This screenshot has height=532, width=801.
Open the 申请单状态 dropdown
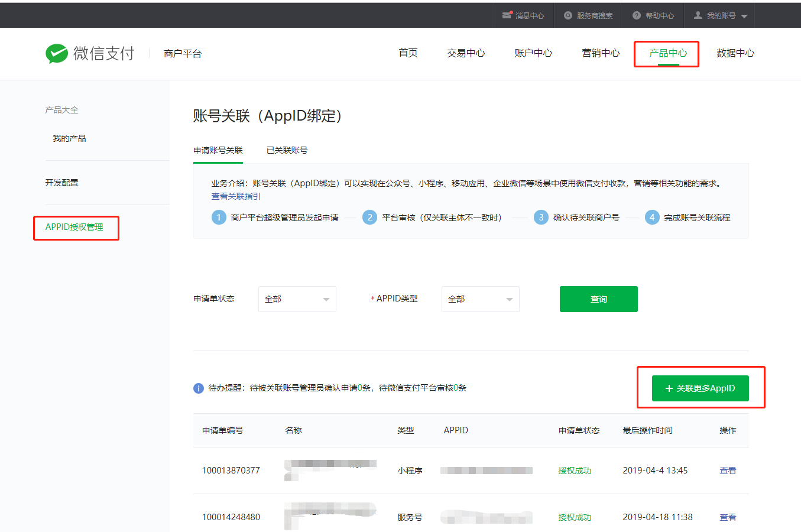[297, 299]
